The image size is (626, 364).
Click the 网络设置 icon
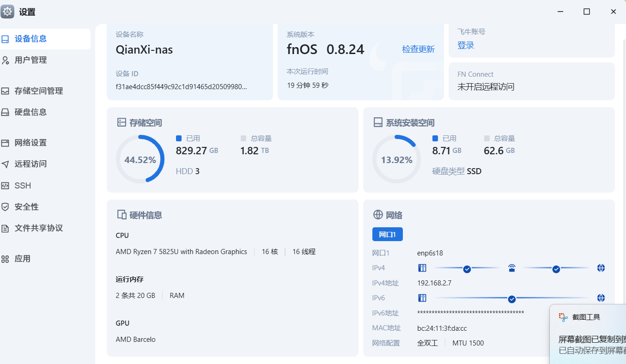(5, 143)
